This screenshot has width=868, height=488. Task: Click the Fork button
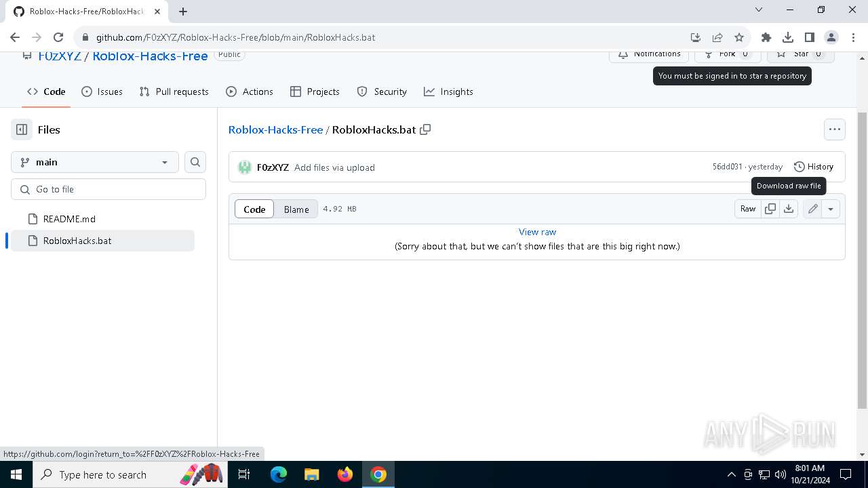click(728, 54)
